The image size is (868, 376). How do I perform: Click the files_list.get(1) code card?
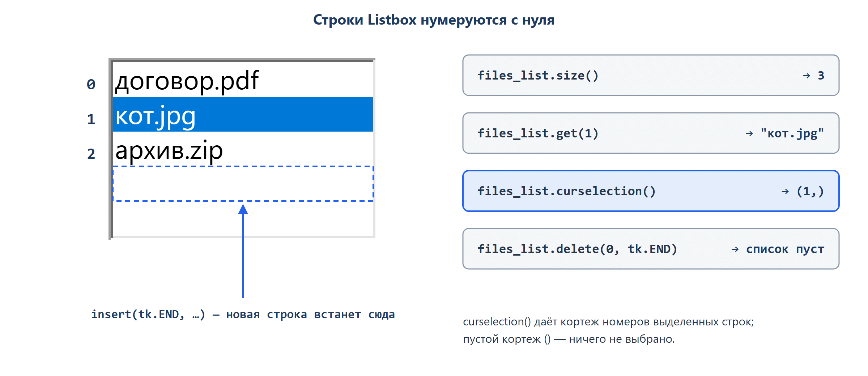click(x=651, y=133)
